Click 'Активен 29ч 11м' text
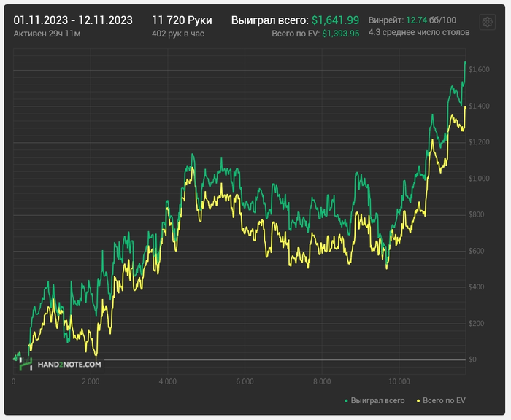Viewport: 511px width, 420px height. click(x=47, y=34)
